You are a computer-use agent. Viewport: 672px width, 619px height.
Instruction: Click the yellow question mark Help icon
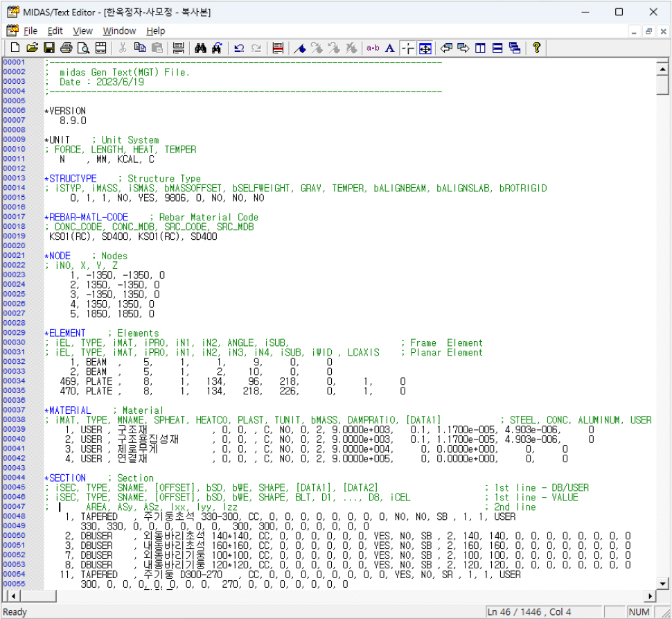pyautogui.click(x=536, y=48)
